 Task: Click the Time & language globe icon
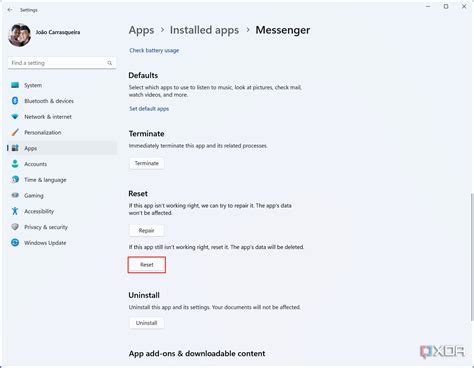(x=15, y=179)
